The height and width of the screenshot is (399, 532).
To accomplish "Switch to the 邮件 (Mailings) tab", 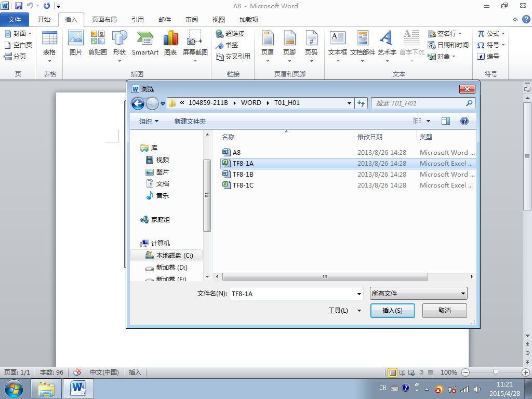I will tap(165, 20).
